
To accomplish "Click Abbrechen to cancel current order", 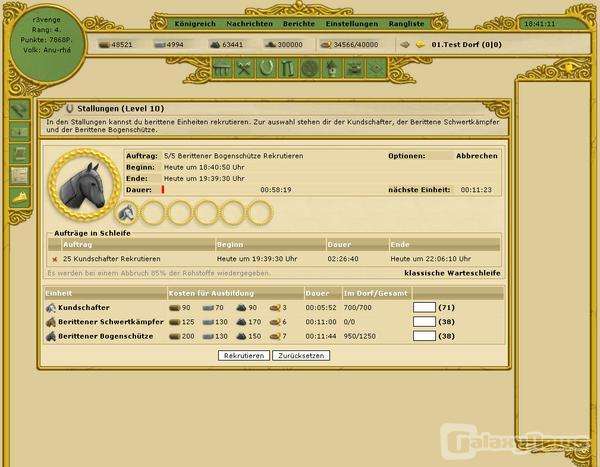I will tap(477, 156).
